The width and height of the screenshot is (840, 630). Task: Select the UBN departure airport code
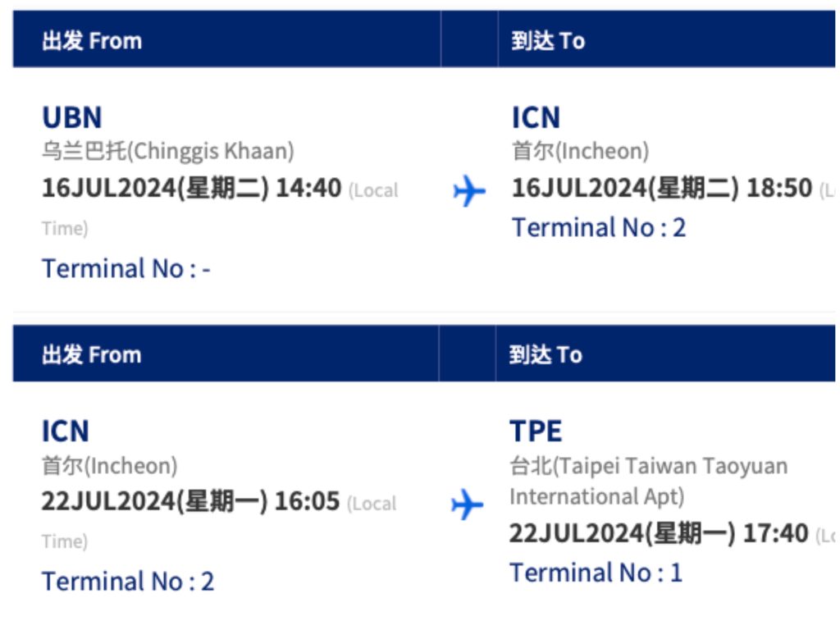72,117
